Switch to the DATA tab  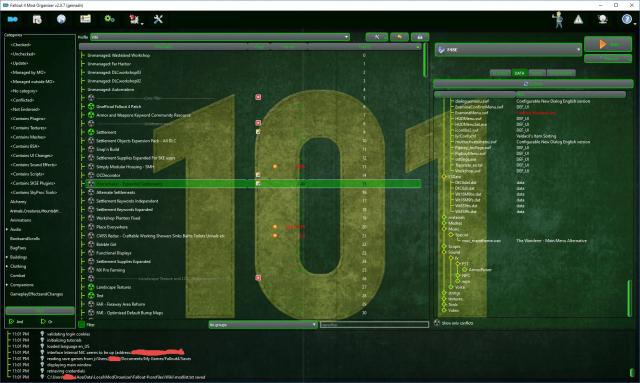click(520, 73)
